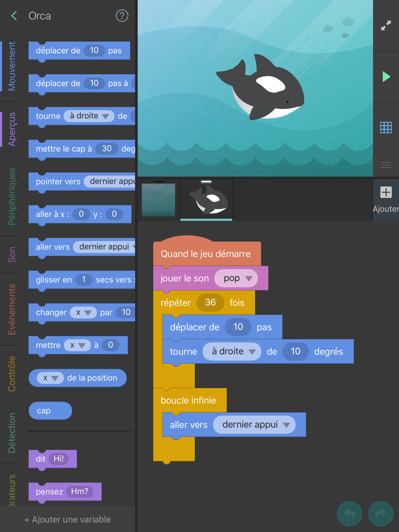Viewport: 399px width, 532px height.
Task: Select the orca sprite thumbnail
Action: click(x=206, y=200)
